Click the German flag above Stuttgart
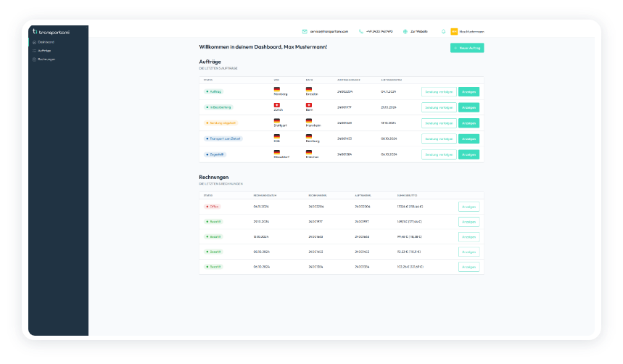 [277, 121]
